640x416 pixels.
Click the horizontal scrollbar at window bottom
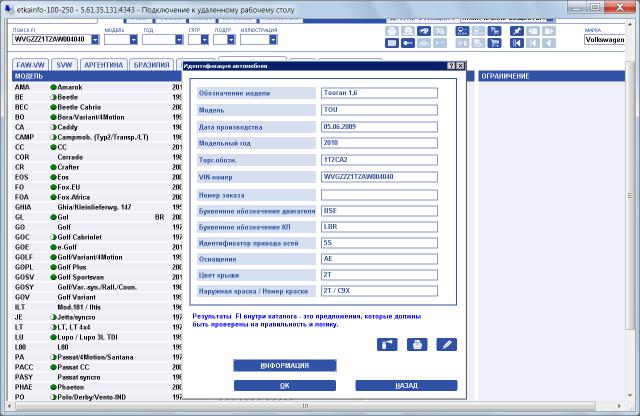tap(305, 406)
